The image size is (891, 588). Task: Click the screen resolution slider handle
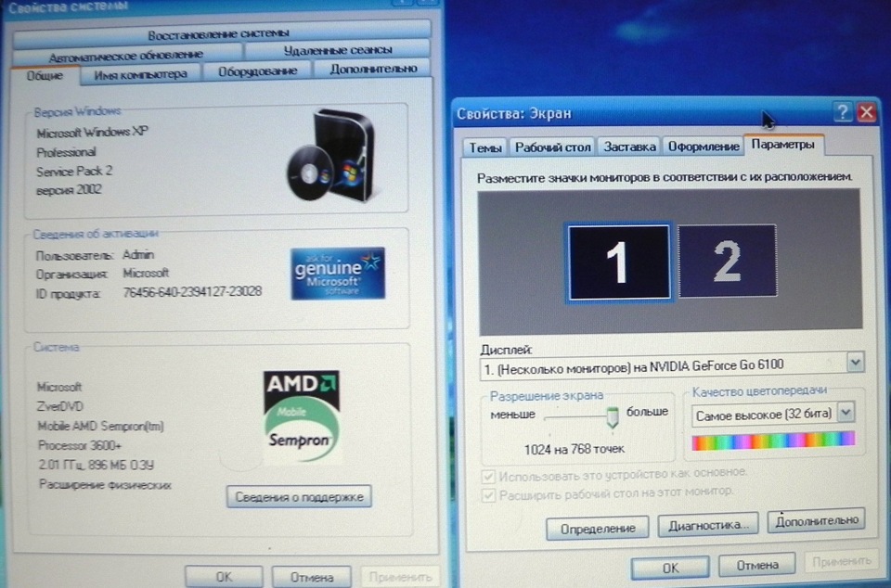point(612,417)
